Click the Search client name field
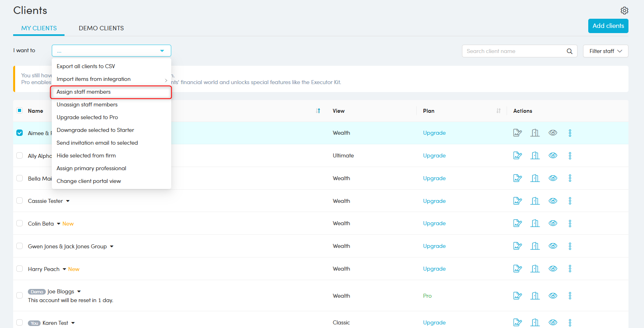This screenshot has height=328, width=644. 514,51
